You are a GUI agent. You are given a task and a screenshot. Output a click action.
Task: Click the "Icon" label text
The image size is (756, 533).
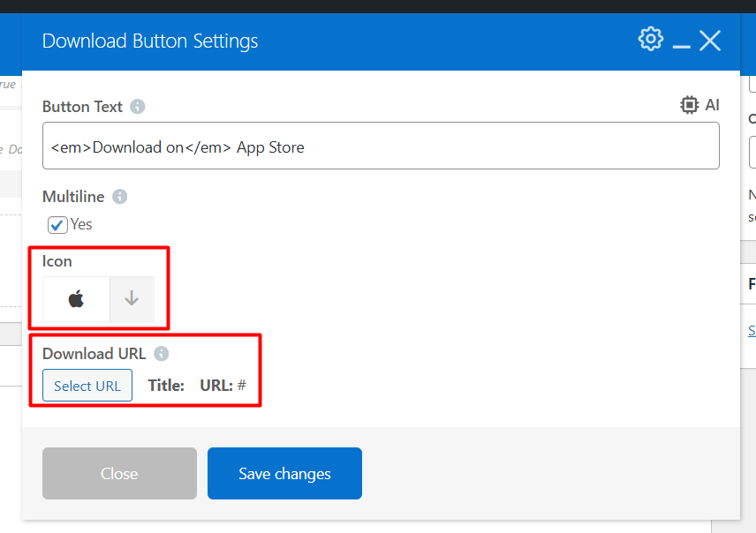(x=57, y=261)
